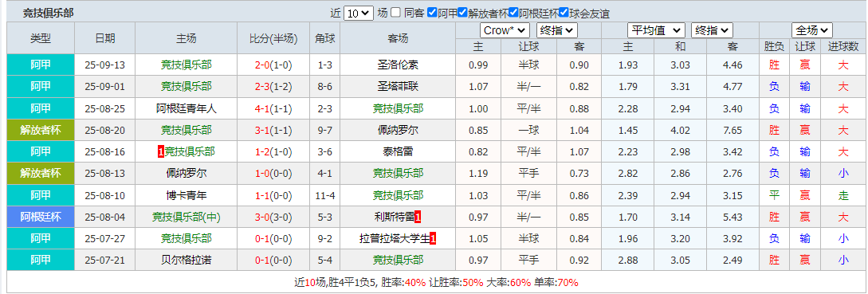Viewport: 868px width, 294px height.
Task: Click draw odds value 4.02
Action: (680, 130)
